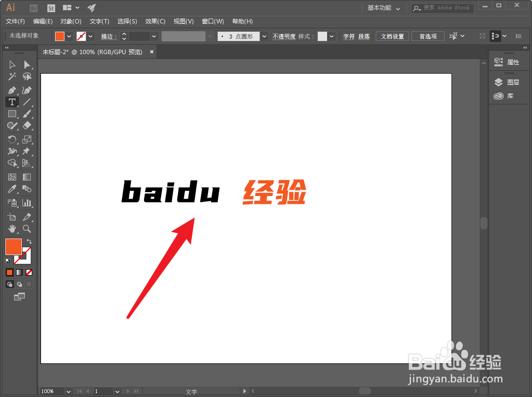Select the Type tool
Viewport: 532px width, 397px height.
click(12, 102)
